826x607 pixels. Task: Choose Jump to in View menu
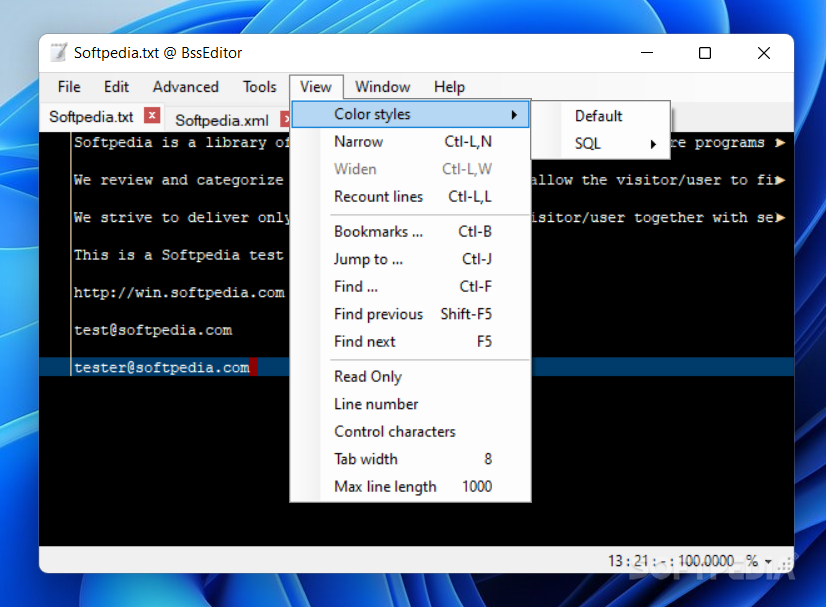tap(410, 259)
